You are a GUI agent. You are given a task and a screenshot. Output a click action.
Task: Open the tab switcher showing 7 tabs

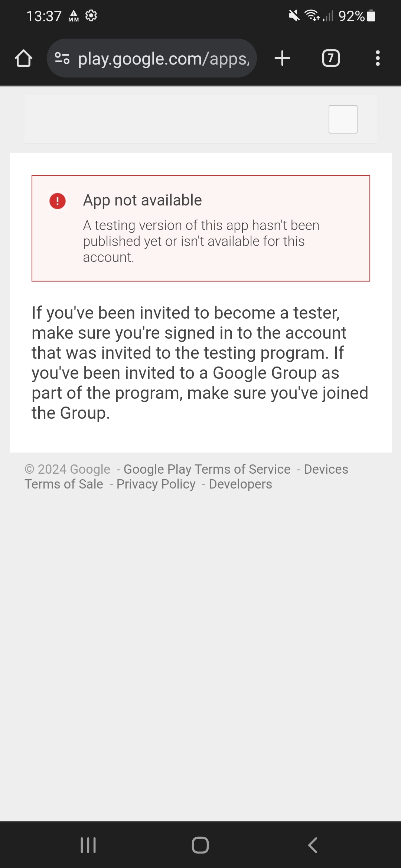point(331,58)
